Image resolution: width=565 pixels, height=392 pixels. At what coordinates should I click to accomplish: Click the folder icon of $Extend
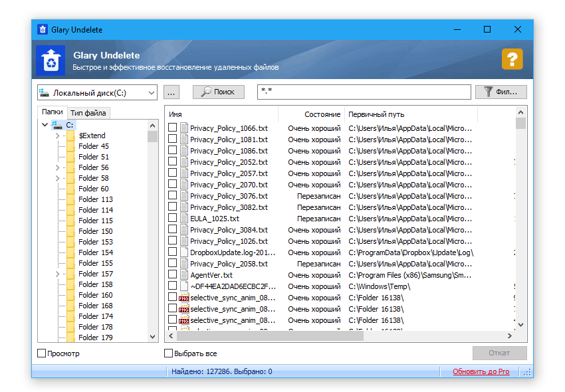pyautogui.click(x=70, y=136)
